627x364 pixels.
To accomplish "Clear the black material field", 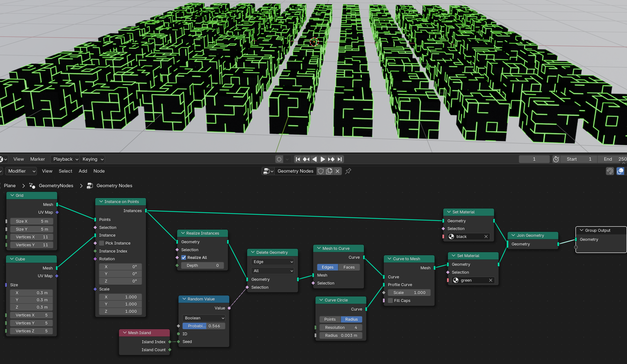I will pyautogui.click(x=486, y=237).
